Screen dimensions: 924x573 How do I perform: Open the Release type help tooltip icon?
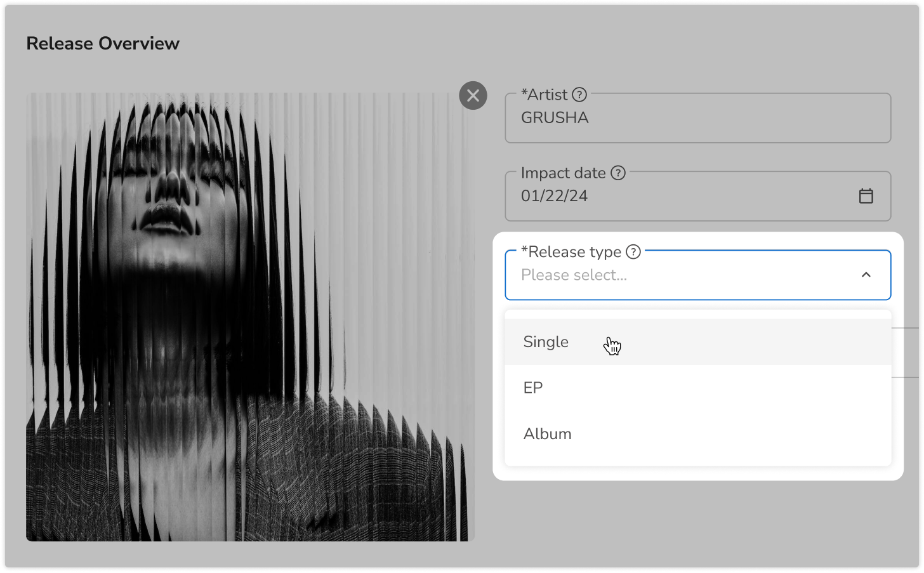point(633,252)
